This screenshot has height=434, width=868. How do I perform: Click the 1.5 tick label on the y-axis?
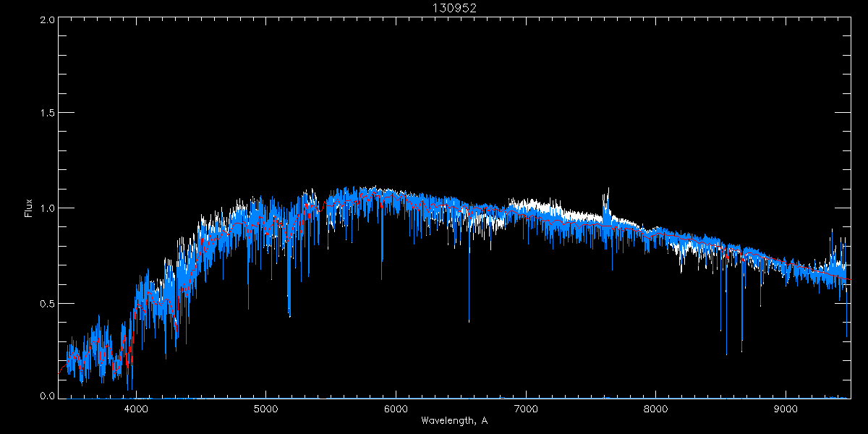click(47, 114)
